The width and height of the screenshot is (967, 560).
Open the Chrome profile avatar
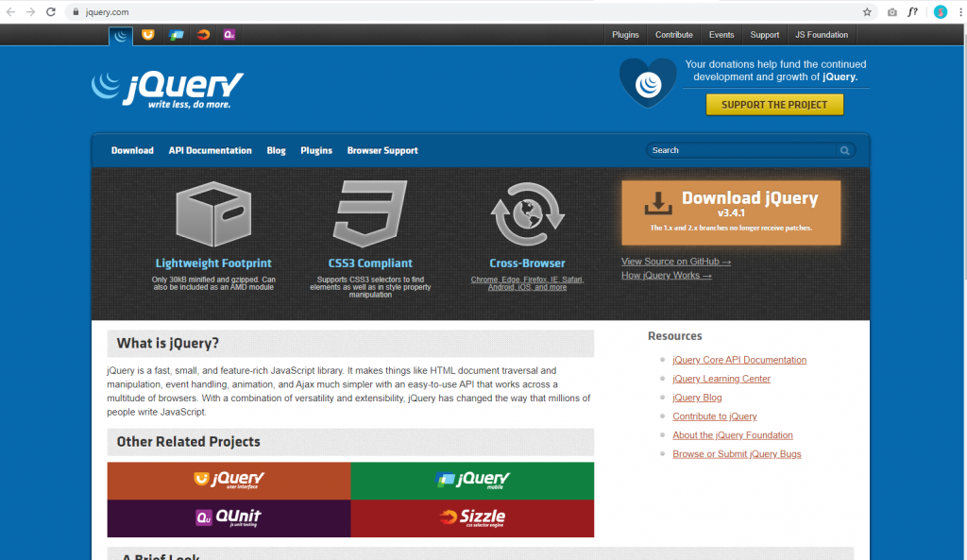click(x=941, y=11)
